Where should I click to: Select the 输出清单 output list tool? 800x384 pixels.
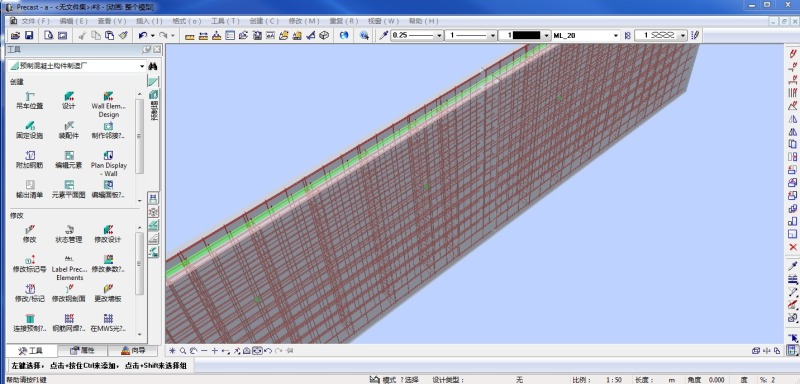pyautogui.click(x=30, y=189)
